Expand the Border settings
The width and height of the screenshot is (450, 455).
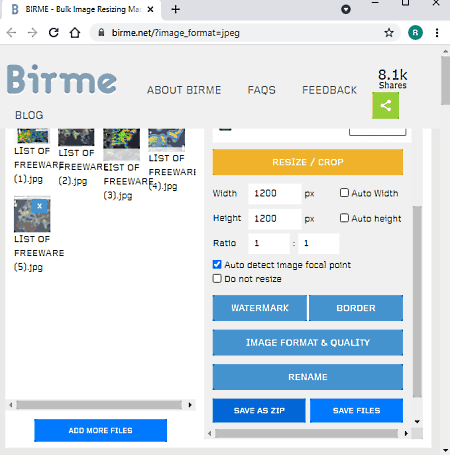[356, 308]
